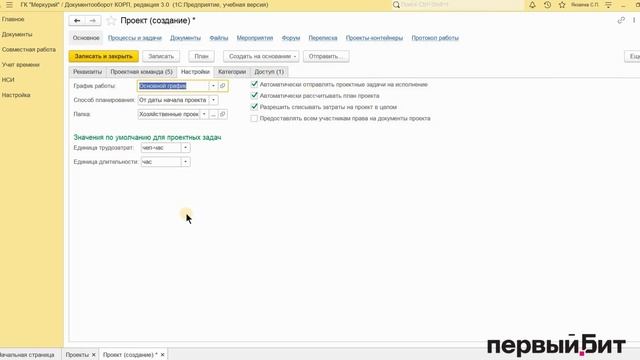The height and width of the screenshot is (360, 640).
Task: Open the Мероприятия link
Action: [255, 38]
